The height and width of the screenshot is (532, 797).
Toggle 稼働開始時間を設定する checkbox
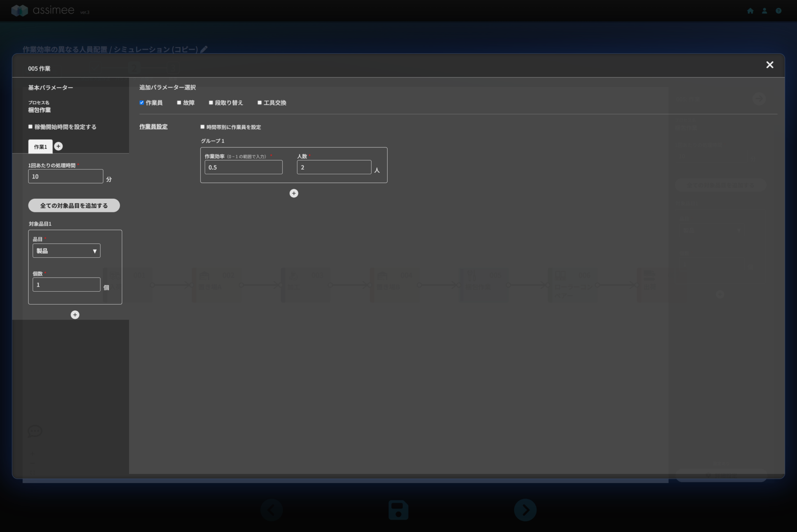(30, 127)
